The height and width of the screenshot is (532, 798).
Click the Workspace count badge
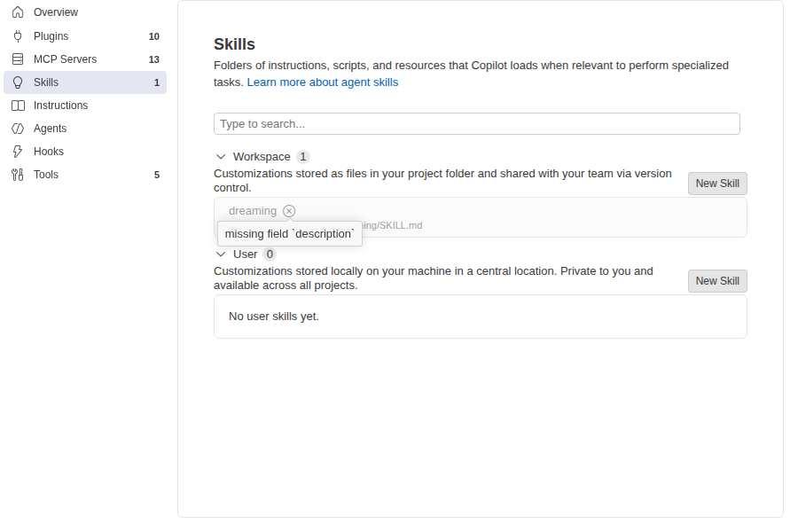click(x=303, y=157)
